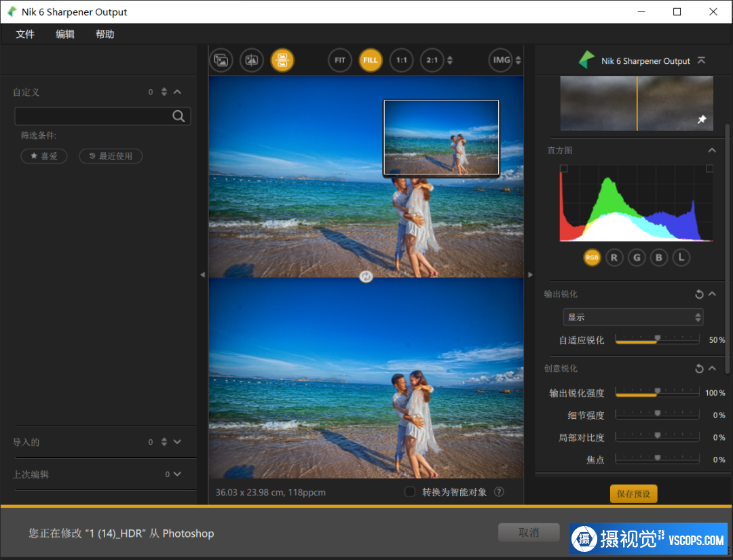Collapse the Nik 6 Sharpener Output panel header

(701, 61)
